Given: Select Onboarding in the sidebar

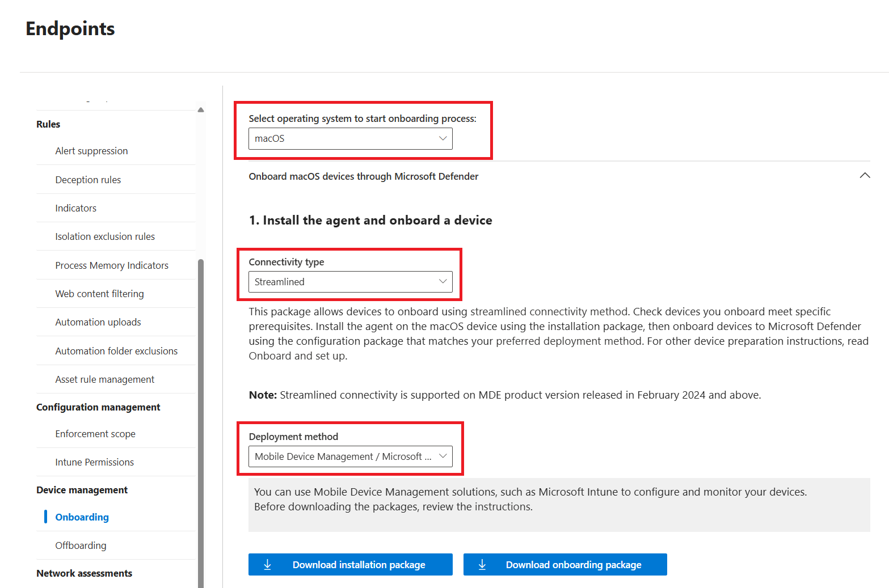Looking at the screenshot, I should tap(82, 517).
